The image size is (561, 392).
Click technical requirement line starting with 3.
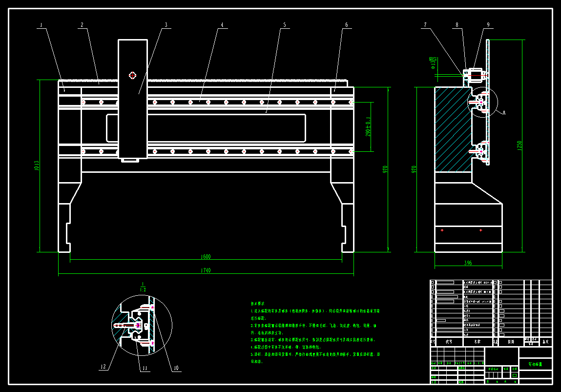coord(312,340)
